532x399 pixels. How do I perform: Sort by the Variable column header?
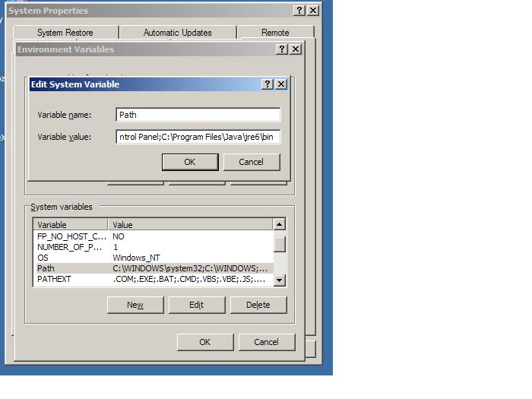point(71,225)
